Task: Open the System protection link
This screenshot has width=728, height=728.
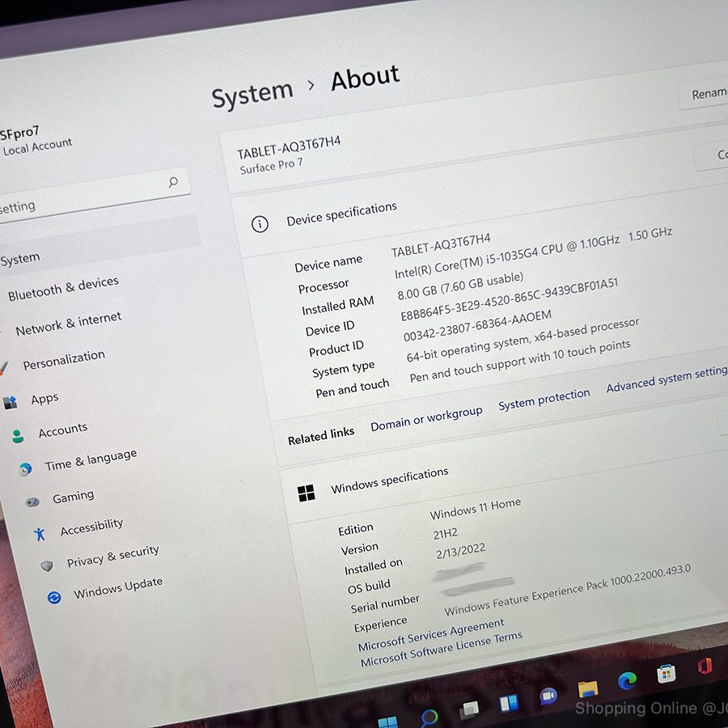Action: click(544, 399)
